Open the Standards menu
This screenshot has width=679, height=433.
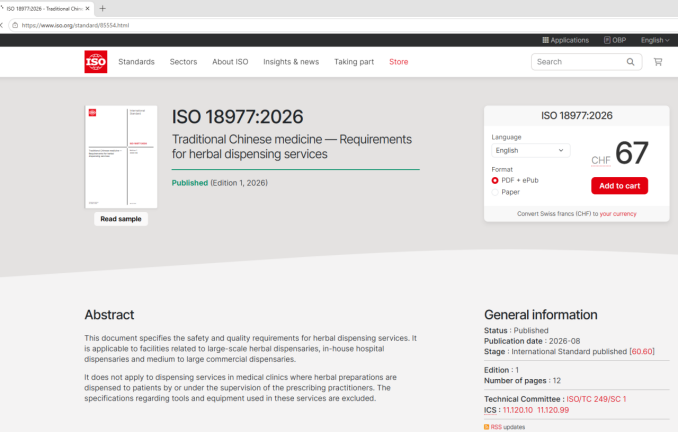click(136, 62)
